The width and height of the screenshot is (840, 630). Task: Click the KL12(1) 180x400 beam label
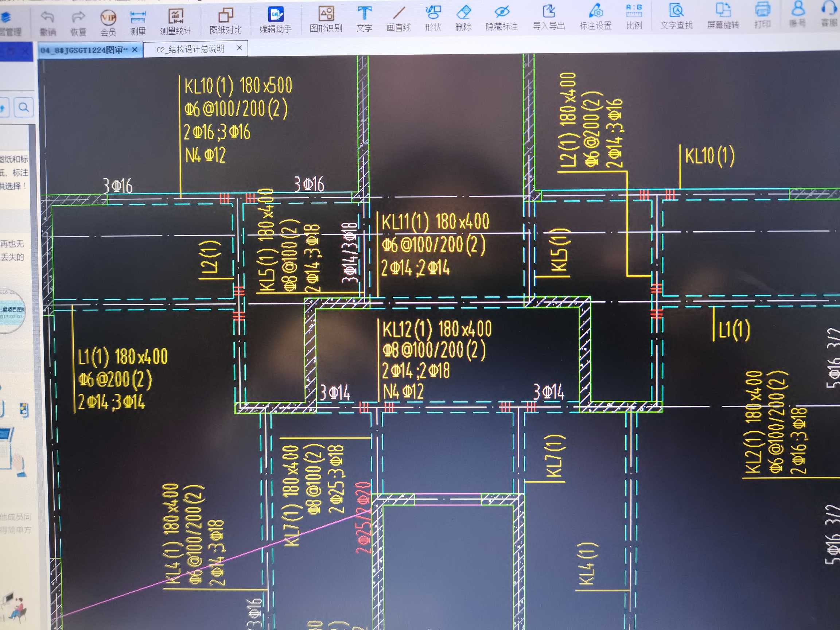[x=437, y=329]
